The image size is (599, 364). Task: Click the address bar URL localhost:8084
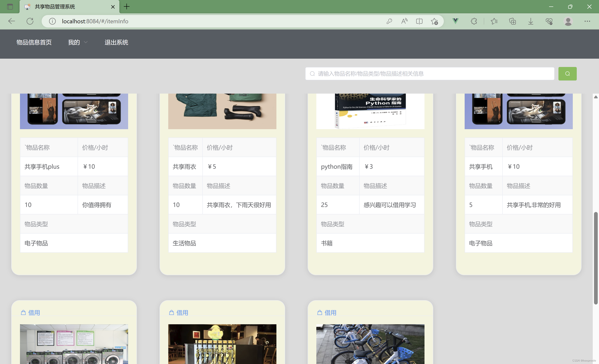[95, 21]
